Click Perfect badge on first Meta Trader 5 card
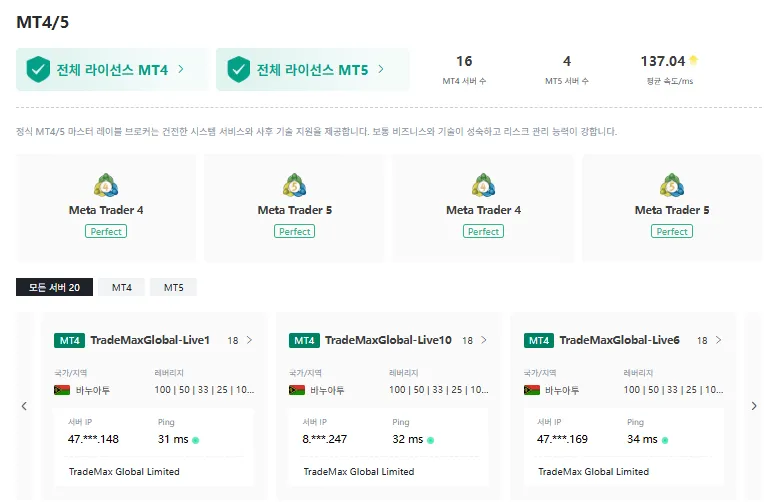 [295, 231]
